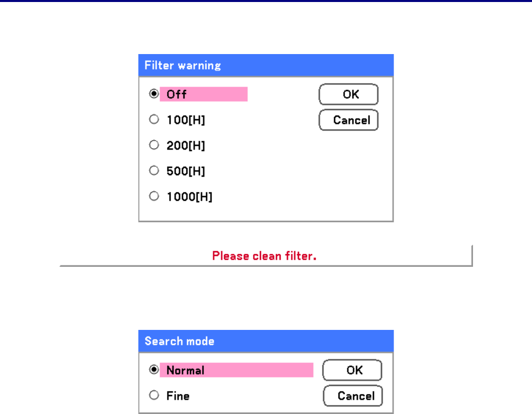Select the Off radio button circle
This screenshot has width=532, height=414.
(154, 94)
